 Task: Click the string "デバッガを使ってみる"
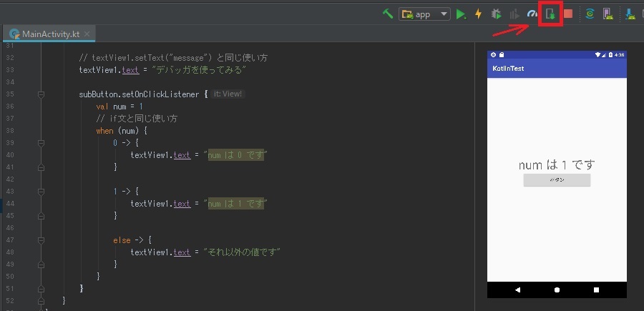point(199,70)
